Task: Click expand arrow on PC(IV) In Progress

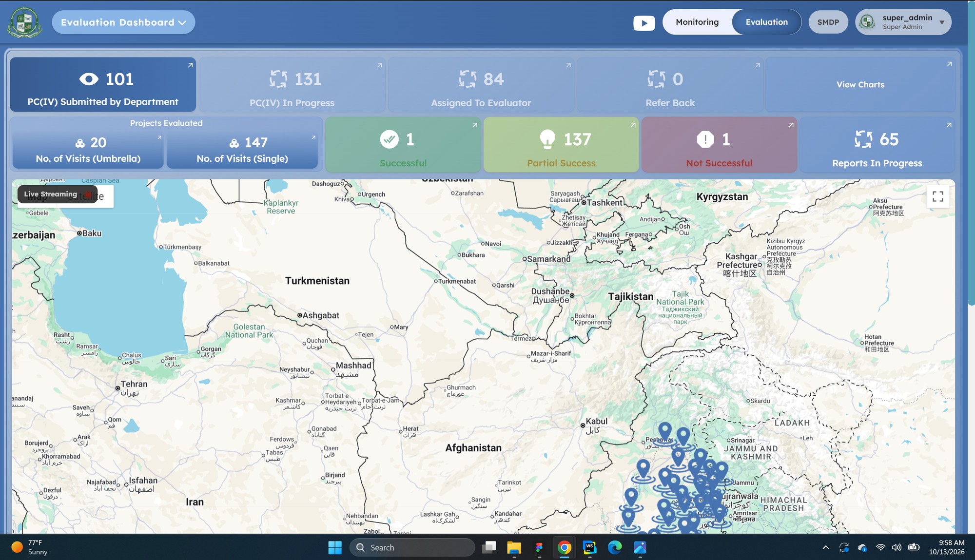Action: pos(379,65)
